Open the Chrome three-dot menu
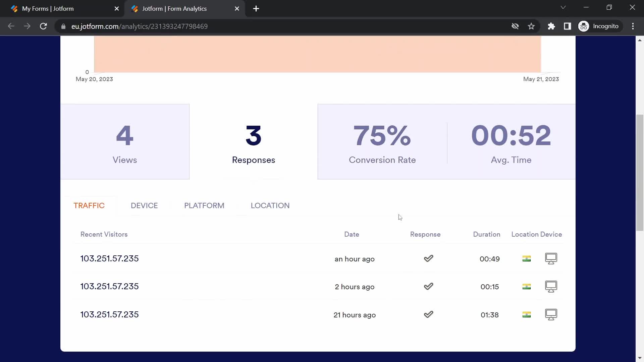This screenshot has width=644, height=362. tap(633, 26)
